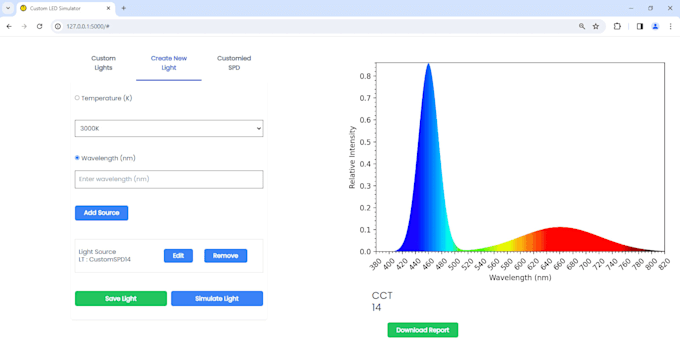
Task: Click the CCT value '14'
Action: coord(376,308)
